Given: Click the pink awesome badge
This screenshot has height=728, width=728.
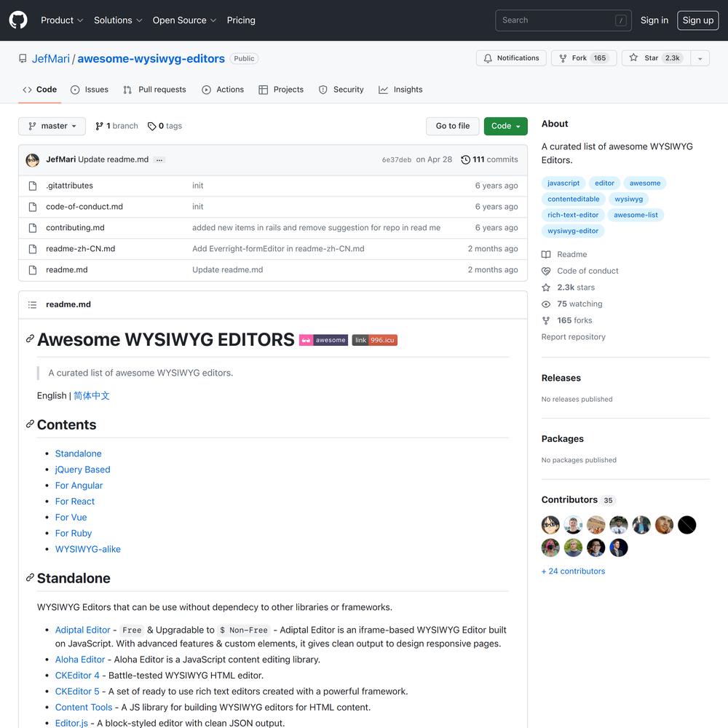Looking at the screenshot, I should (324, 340).
